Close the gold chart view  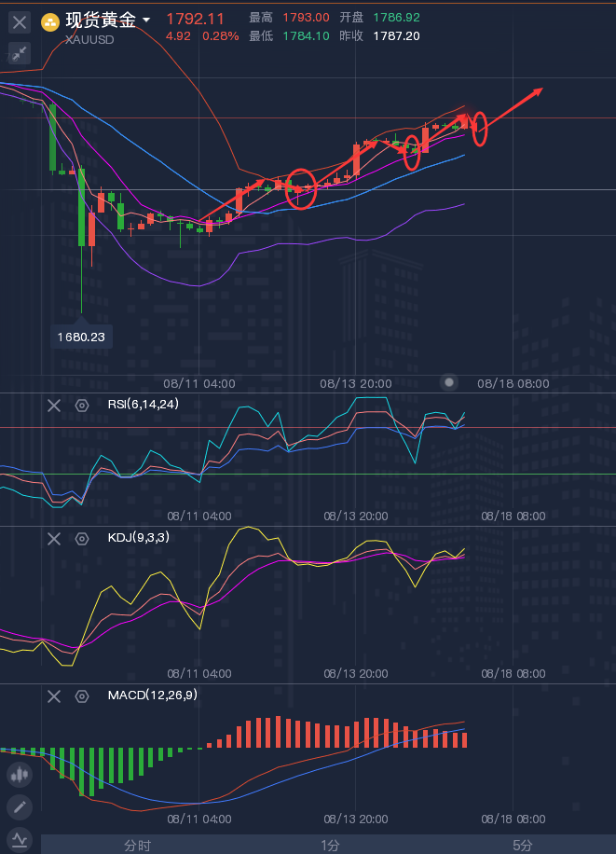coord(20,21)
